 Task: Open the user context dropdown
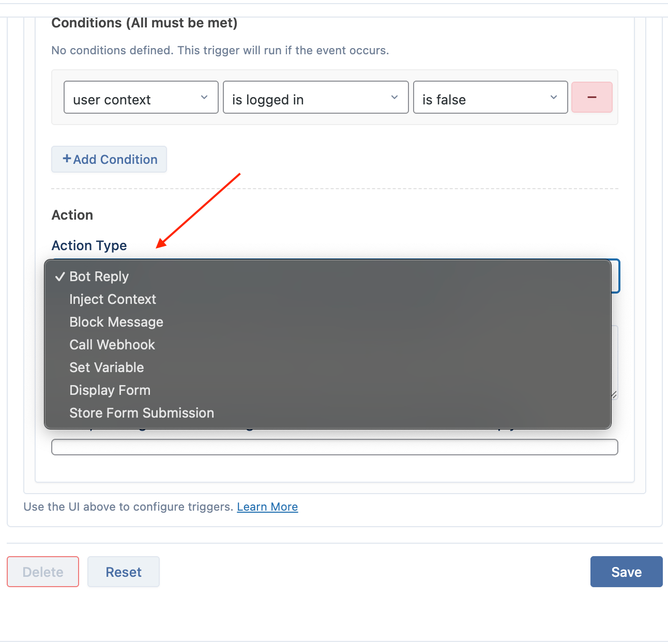click(141, 97)
